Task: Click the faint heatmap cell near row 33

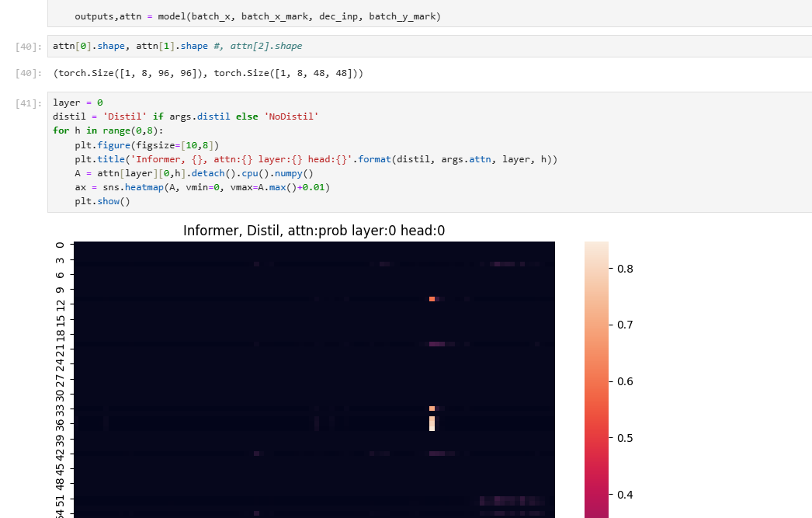Action: pyautogui.click(x=432, y=408)
